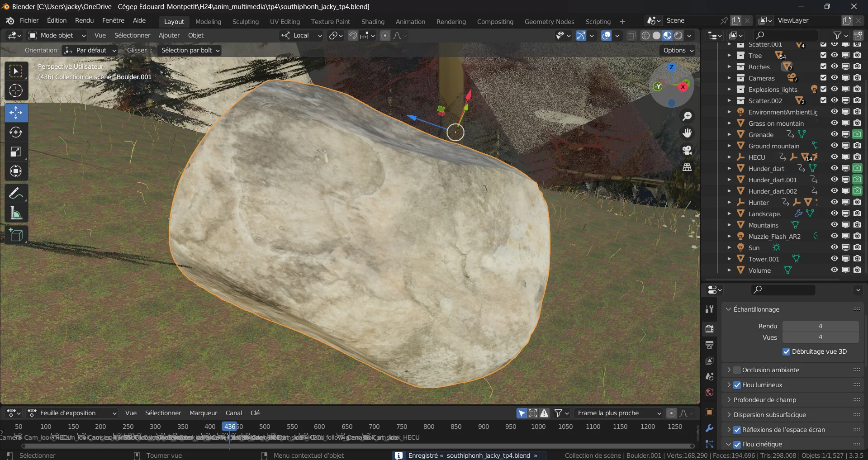
Task: Activate the Move tool
Action: (16, 113)
